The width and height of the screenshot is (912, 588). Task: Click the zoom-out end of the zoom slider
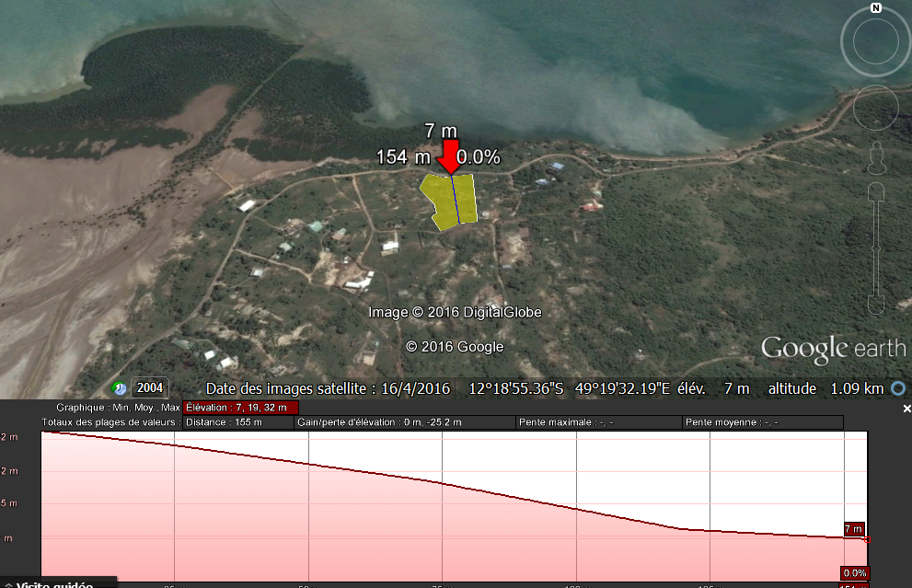click(x=876, y=305)
